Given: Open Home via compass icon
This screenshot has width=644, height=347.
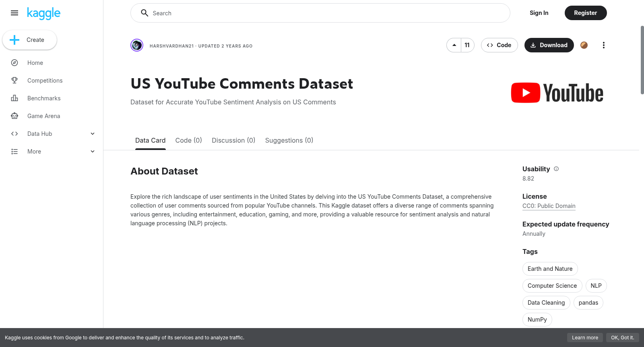Looking at the screenshot, I should (x=14, y=63).
